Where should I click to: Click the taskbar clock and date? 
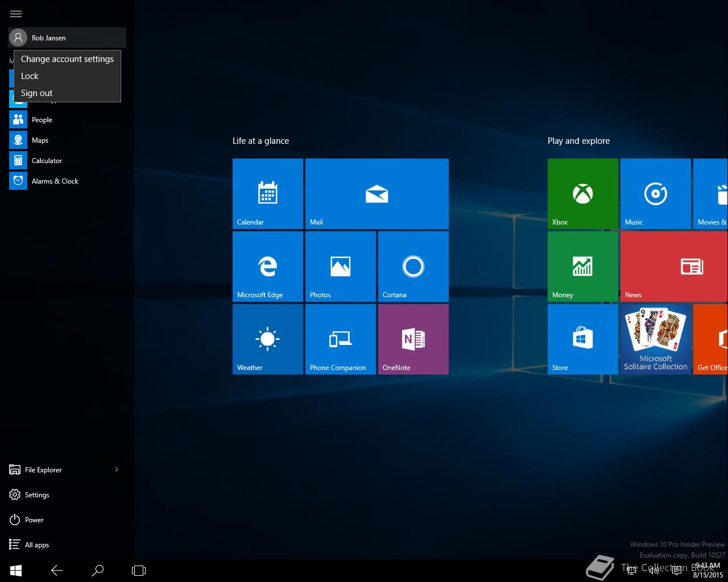tap(708, 571)
